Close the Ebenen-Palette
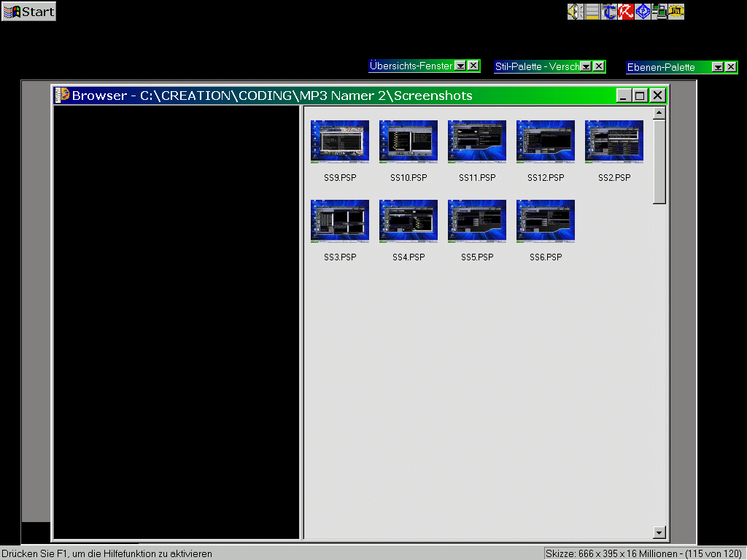The height and width of the screenshot is (560, 747). point(730,67)
